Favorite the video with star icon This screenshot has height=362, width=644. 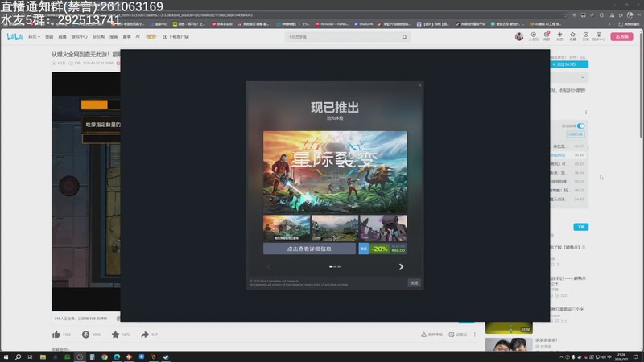tap(115, 335)
